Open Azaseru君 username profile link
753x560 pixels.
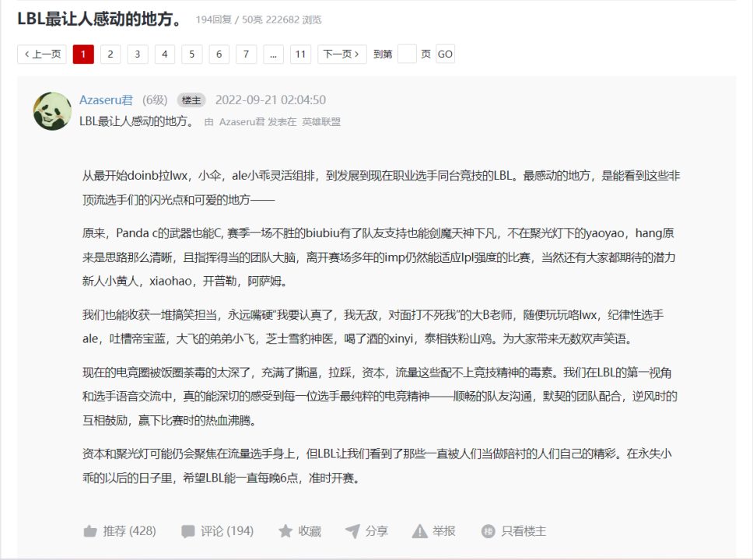(106, 100)
